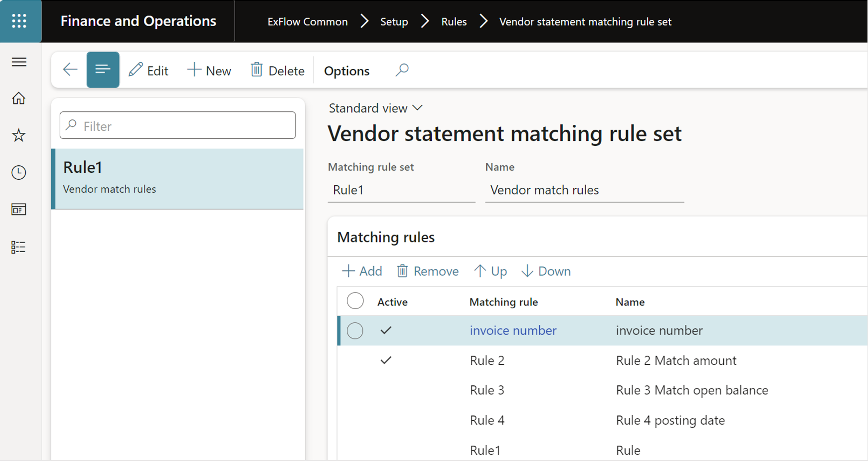Open Workspaces icon in sidebar

point(19,209)
